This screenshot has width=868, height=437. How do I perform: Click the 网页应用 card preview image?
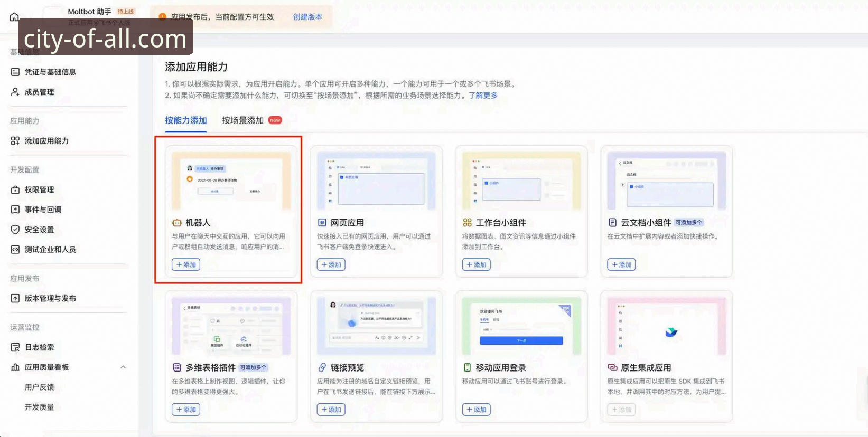(x=377, y=181)
